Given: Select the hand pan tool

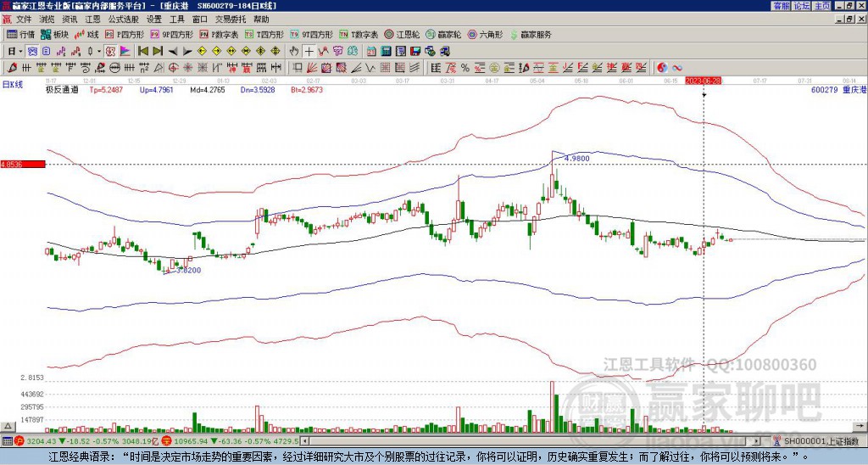Looking at the screenshot, I should 293,51.
